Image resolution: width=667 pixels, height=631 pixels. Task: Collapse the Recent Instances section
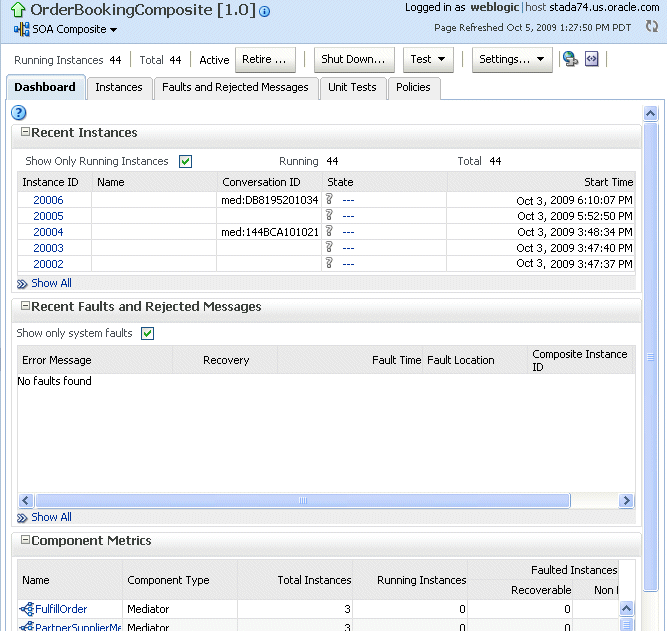[x=26, y=132]
